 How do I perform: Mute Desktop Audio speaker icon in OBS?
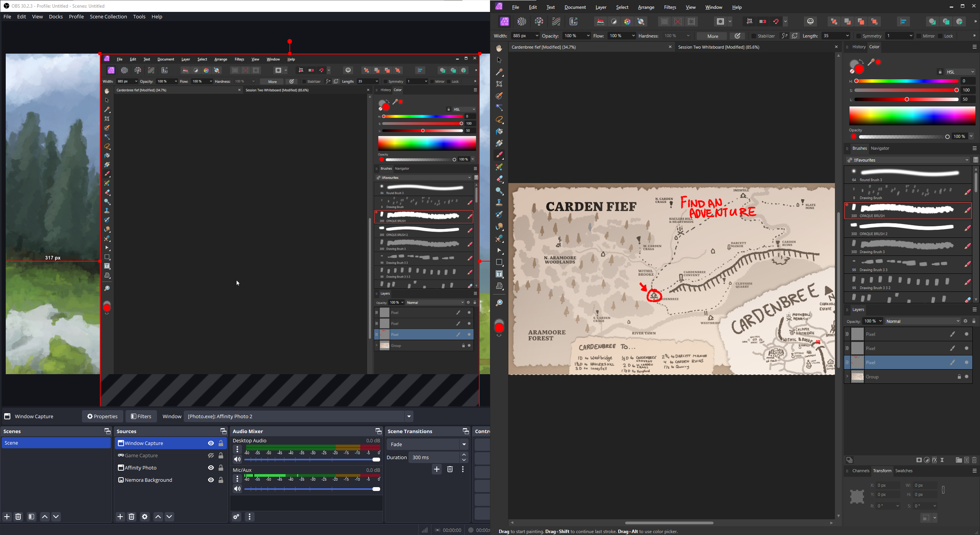pos(237,459)
